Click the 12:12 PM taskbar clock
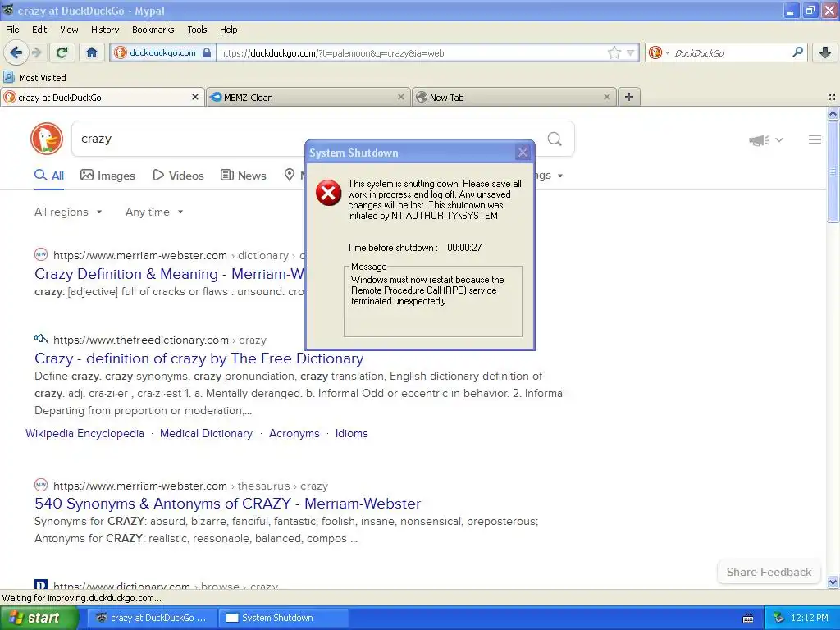 tap(810, 618)
